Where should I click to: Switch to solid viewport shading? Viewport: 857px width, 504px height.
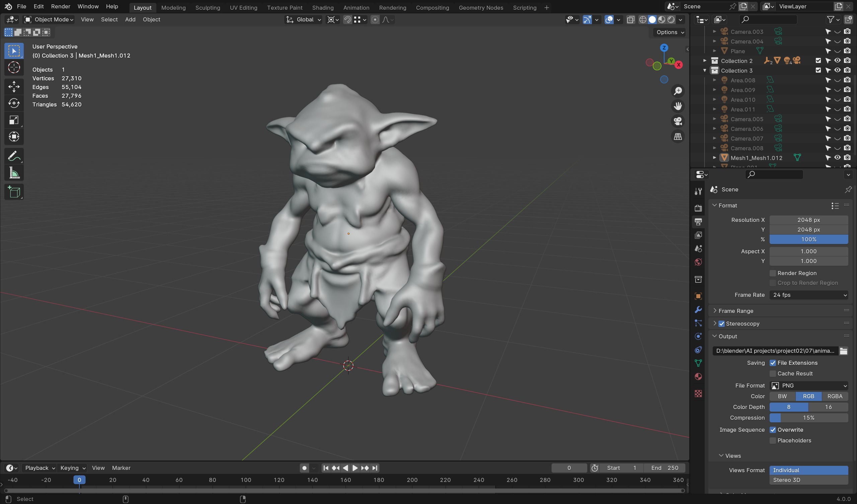coord(652,19)
